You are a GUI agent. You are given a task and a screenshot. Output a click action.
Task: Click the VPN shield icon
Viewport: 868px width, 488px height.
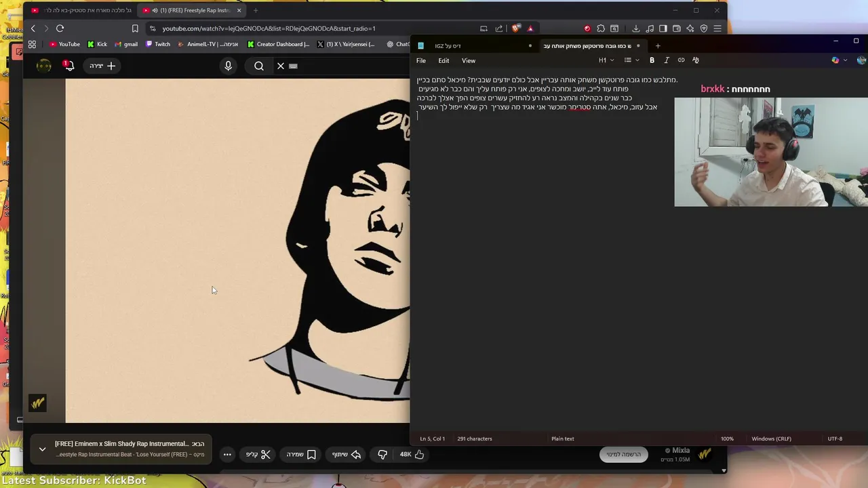[x=704, y=28]
